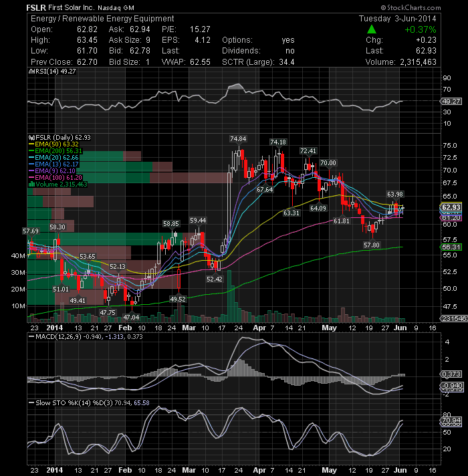Click the P/E value 15.27
468x476 pixels.
pos(200,29)
